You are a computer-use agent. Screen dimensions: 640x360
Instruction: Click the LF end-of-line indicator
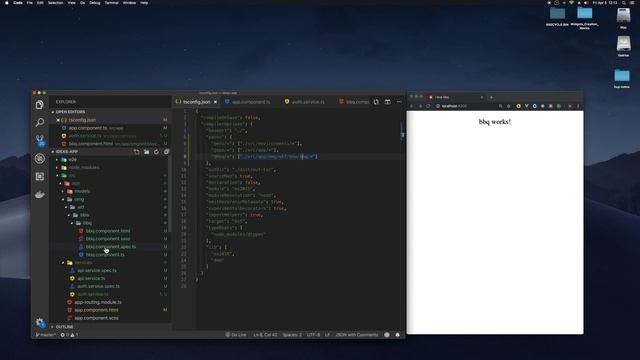(x=327, y=335)
